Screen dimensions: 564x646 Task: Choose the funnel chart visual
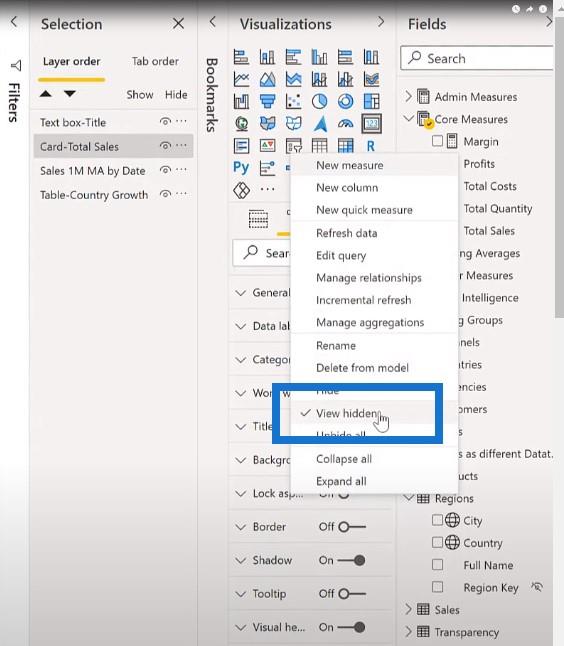tap(267, 101)
